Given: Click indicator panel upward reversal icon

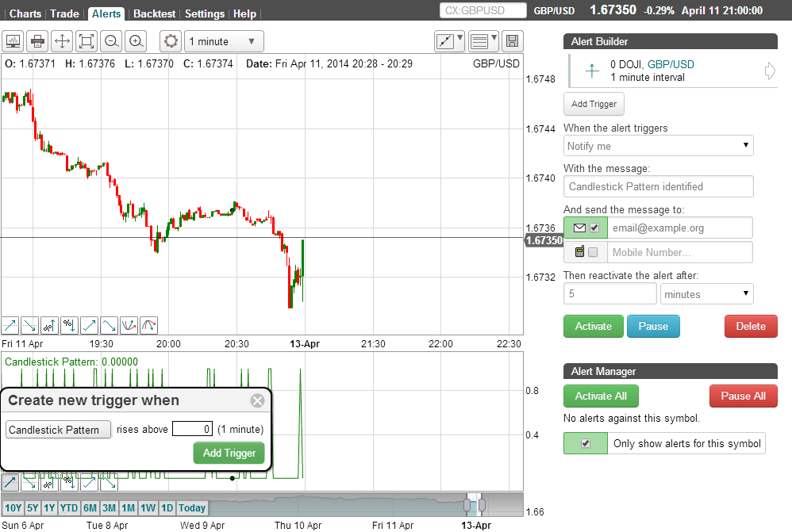Looking at the screenshot, I should (90, 483).
